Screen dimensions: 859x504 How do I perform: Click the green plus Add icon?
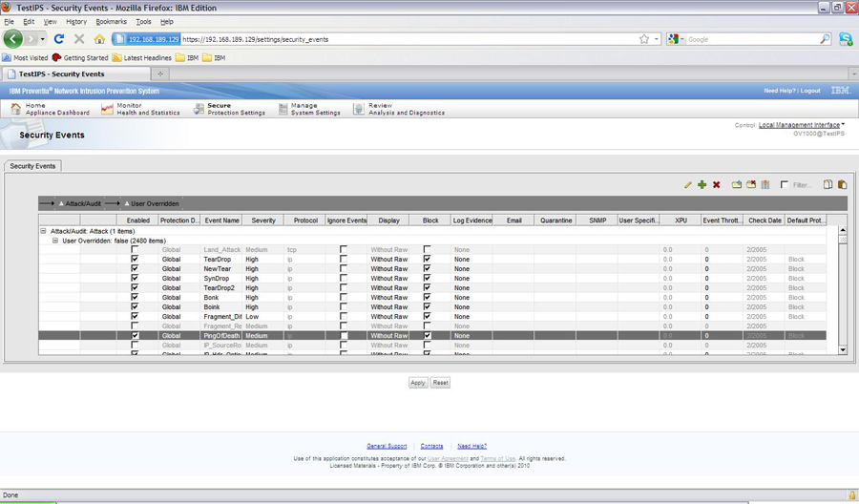pos(702,185)
